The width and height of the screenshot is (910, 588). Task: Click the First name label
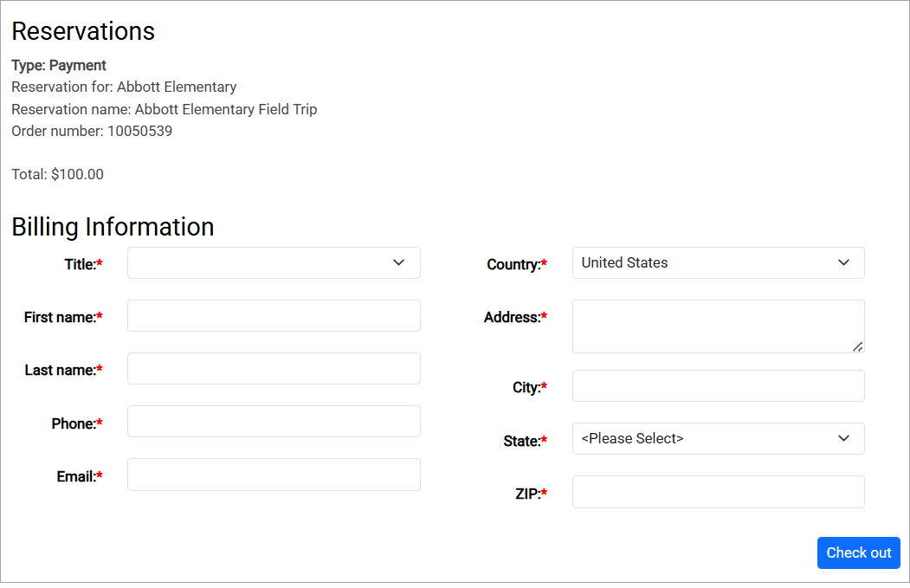point(60,318)
